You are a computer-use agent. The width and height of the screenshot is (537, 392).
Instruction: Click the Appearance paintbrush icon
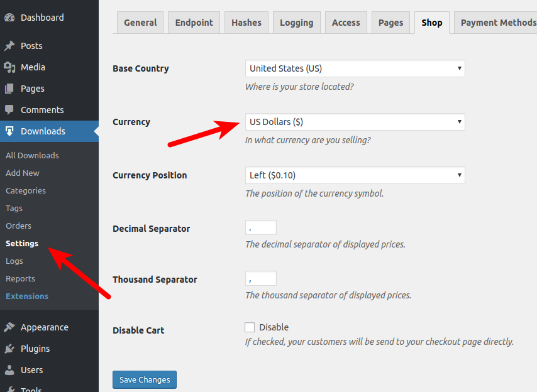tap(9, 327)
